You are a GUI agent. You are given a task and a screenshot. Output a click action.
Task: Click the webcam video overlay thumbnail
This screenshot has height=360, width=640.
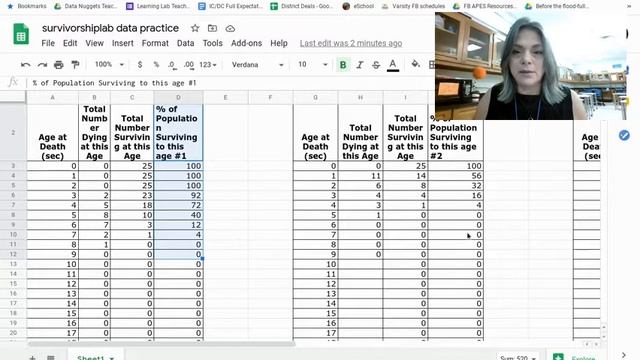click(531, 66)
